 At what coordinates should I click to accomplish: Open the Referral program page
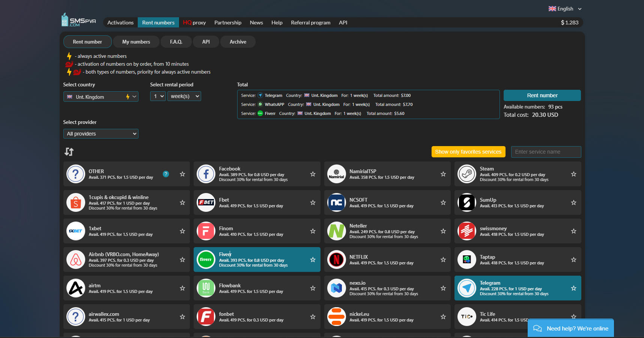[x=311, y=23]
